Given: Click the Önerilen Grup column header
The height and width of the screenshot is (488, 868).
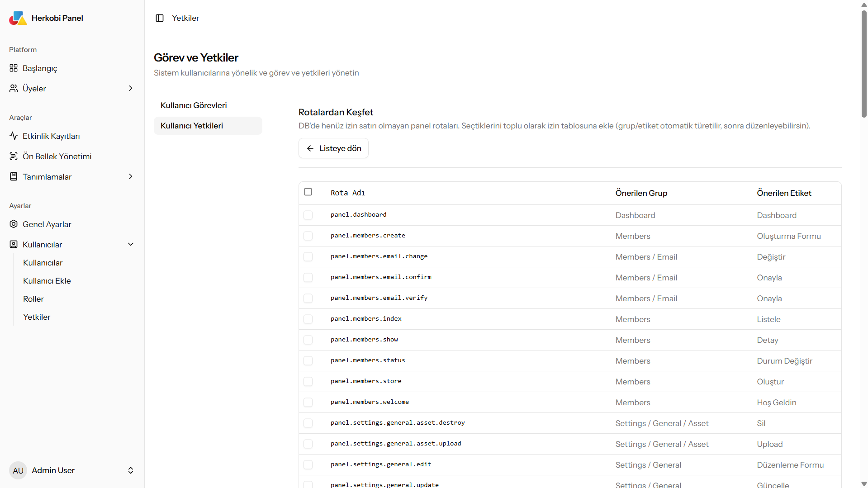Looking at the screenshot, I should 641,193.
